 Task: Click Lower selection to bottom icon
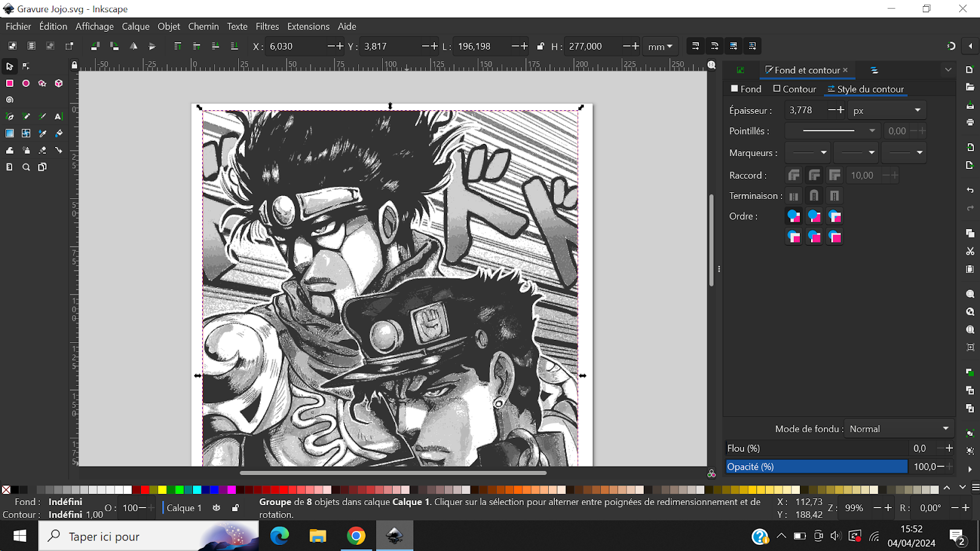234,46
